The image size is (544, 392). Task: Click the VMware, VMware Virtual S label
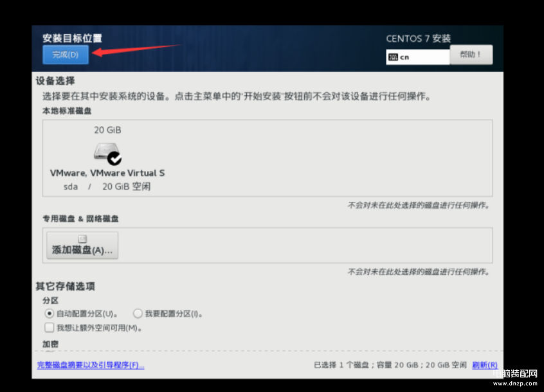pos(107,173)
